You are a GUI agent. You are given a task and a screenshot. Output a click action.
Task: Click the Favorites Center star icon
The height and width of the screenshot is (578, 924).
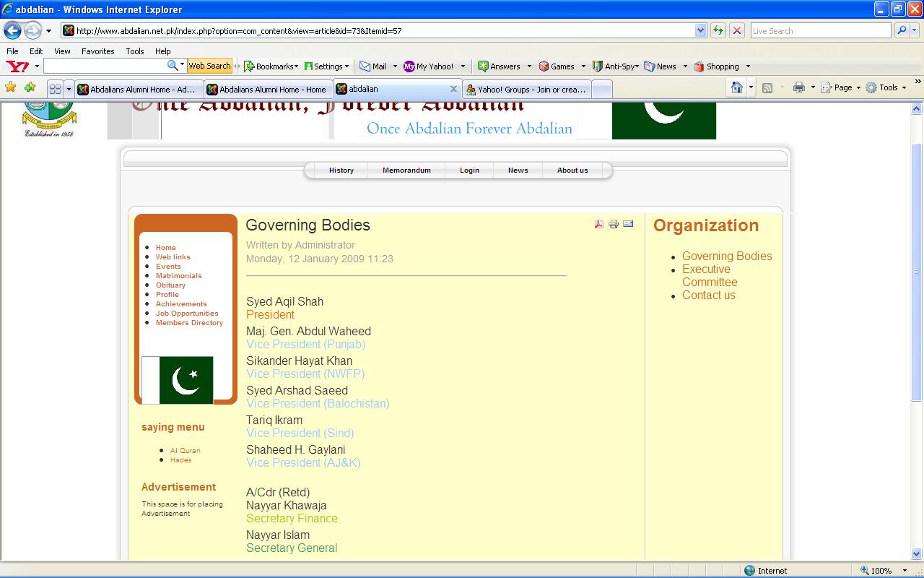(10, 87)
